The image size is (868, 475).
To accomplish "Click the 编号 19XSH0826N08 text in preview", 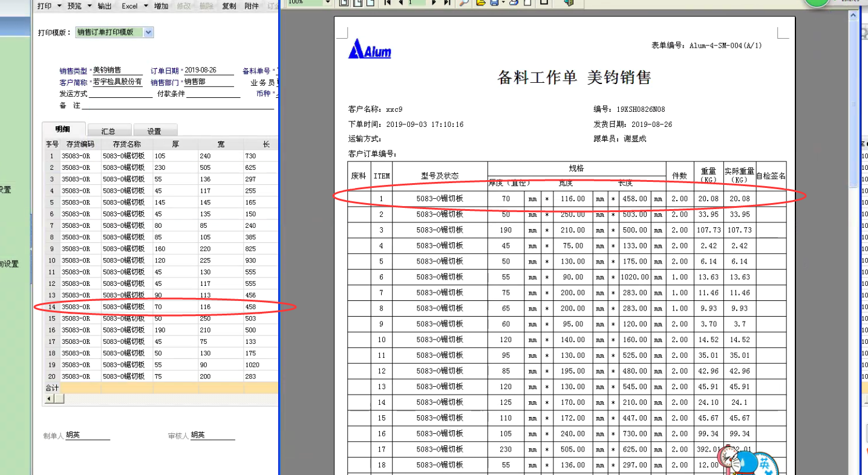I will point(629,109).
